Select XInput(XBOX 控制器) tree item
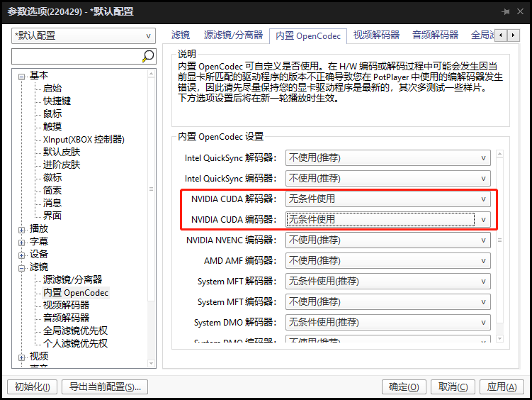532x400 pixels. (x=84, y=139)
